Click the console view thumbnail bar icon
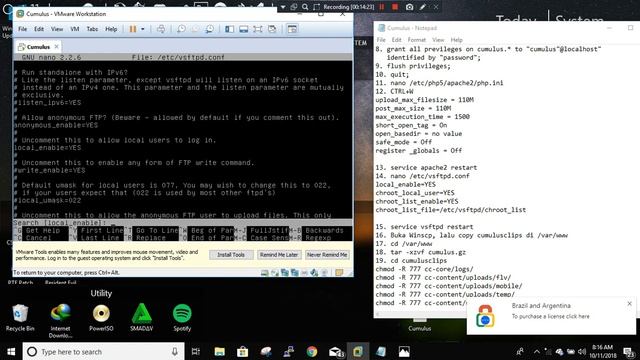This screenshot has width=640, height=360. coord(244,29)
